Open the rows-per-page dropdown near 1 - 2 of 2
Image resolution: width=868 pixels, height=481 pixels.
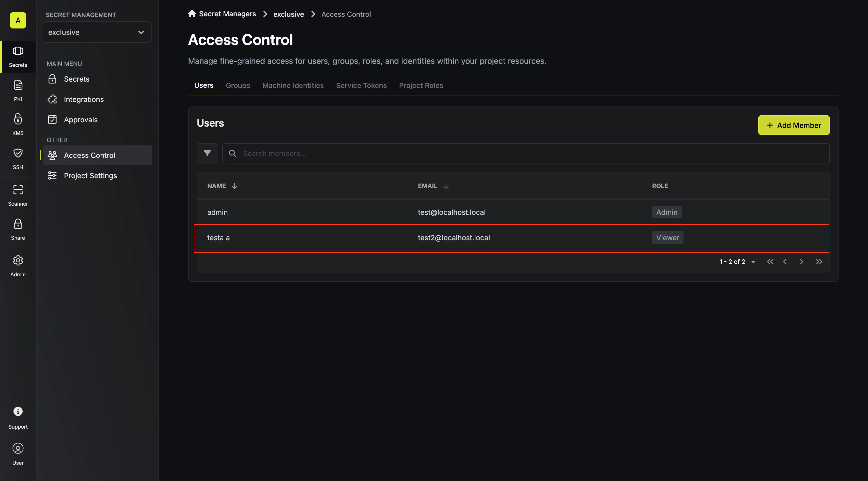tap(753, 262)
